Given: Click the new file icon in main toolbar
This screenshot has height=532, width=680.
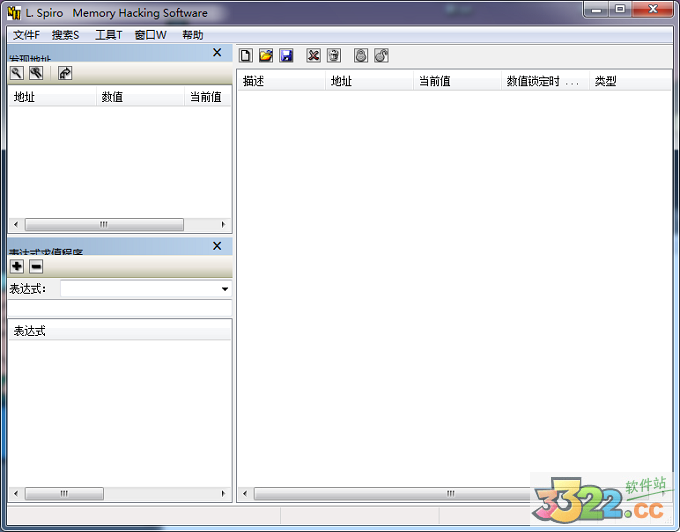Looking at the screenshot, I should point(246,56).
